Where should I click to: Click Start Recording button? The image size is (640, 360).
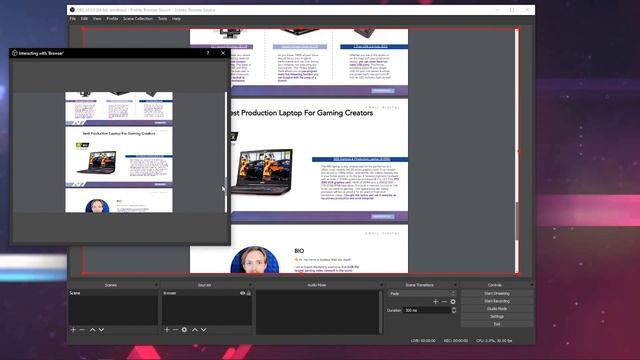497,301
